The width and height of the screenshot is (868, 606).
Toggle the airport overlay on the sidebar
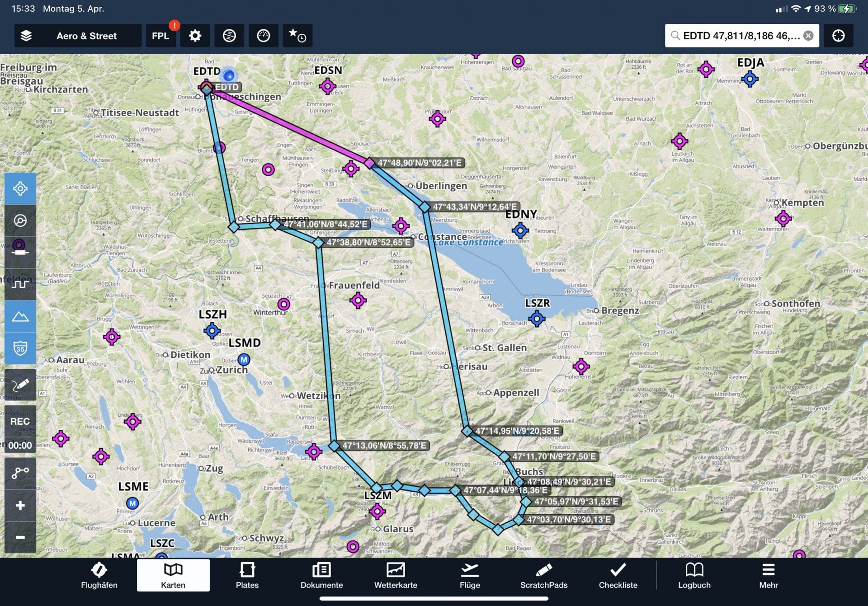pyautogui.click(x=20, y=188)
